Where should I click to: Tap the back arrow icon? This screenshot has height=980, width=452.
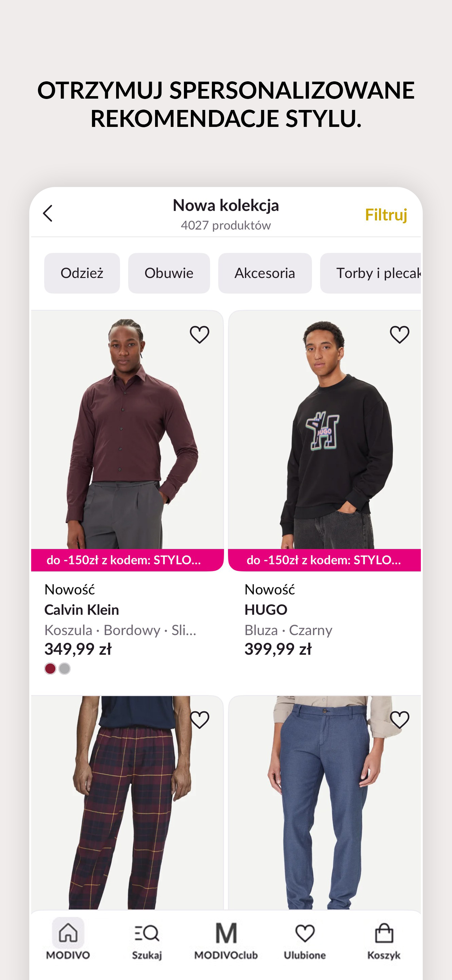click(47, 213)
